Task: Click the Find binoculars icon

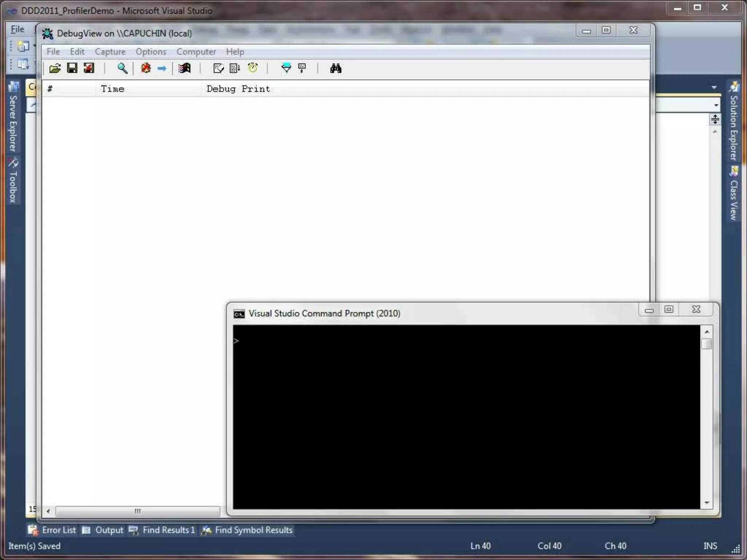Action: tap(336, 68)
